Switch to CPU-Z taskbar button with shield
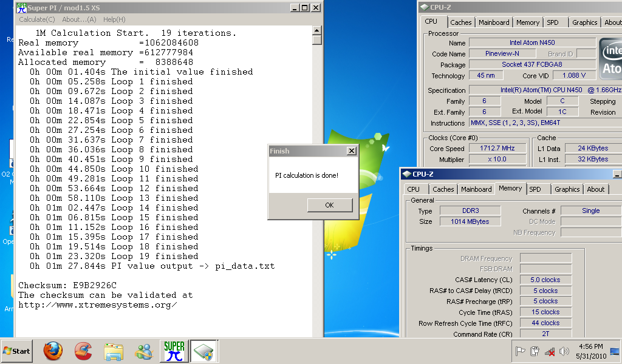 click(204, 351)
